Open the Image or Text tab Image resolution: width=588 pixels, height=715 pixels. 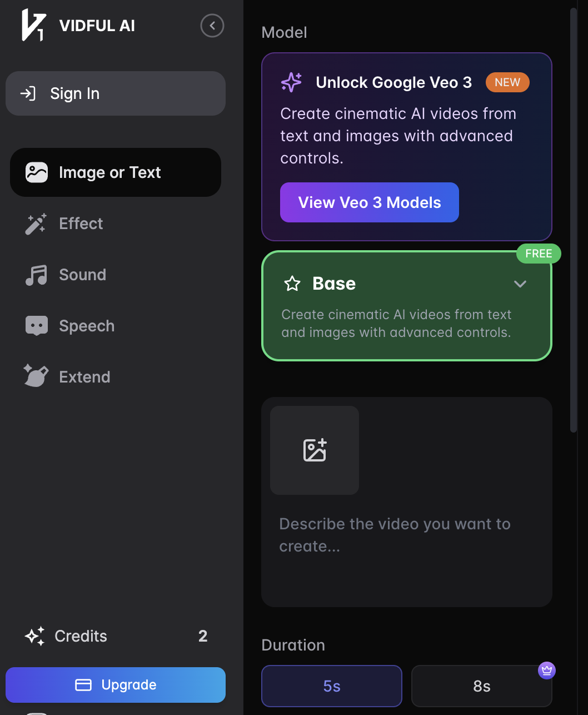(x=116, y=172)
